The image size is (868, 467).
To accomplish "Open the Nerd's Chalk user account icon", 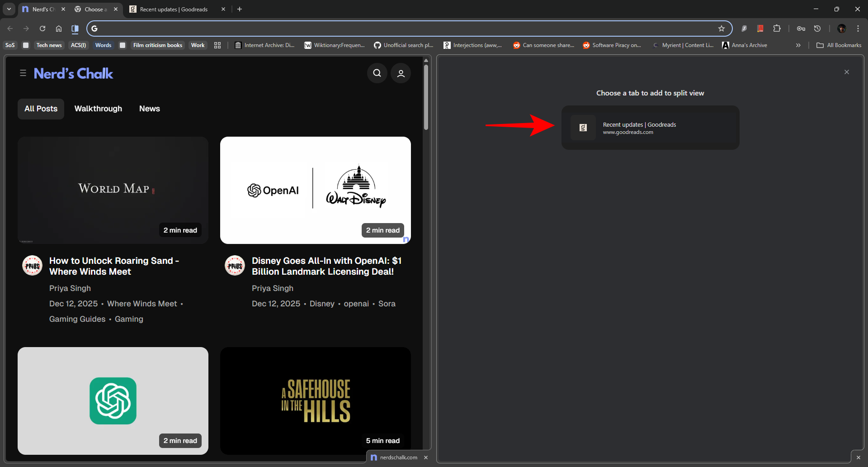I will click(x=401, y=73).
